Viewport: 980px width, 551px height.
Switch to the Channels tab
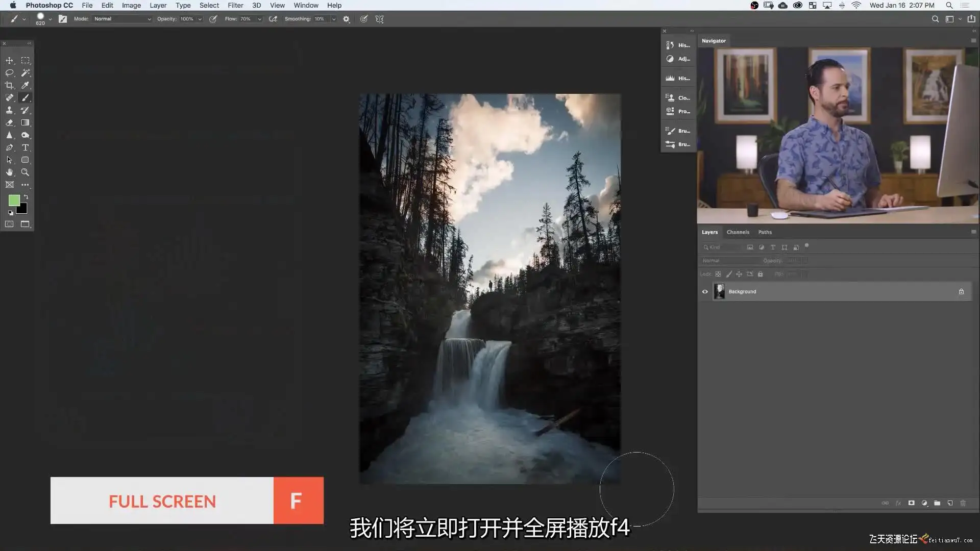click(x=738, y=232)
